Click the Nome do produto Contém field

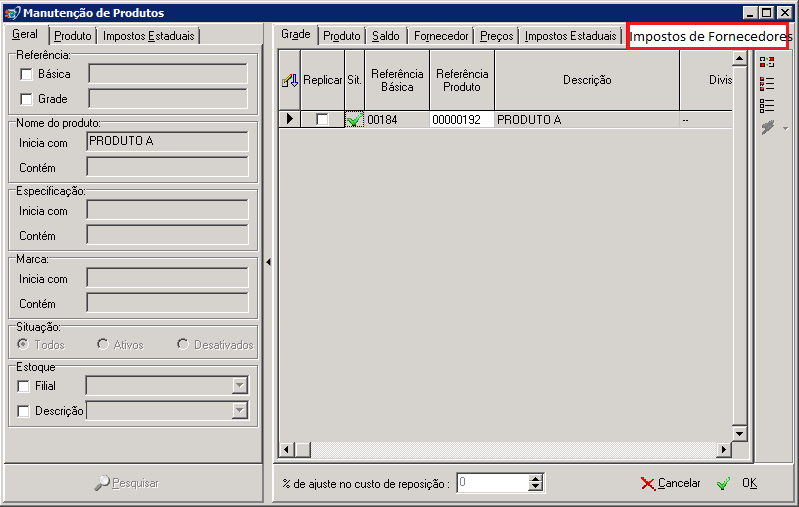pyautogui.click(x=168, y=167)
